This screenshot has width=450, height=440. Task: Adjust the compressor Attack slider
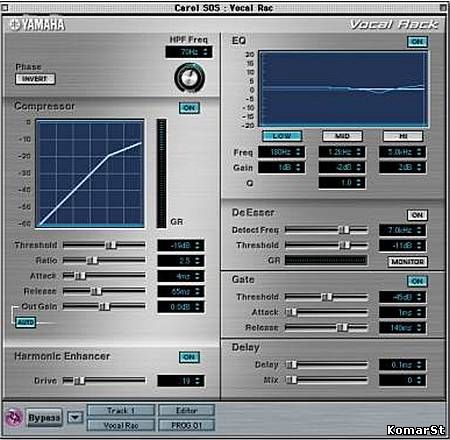[x=104, y=276]
